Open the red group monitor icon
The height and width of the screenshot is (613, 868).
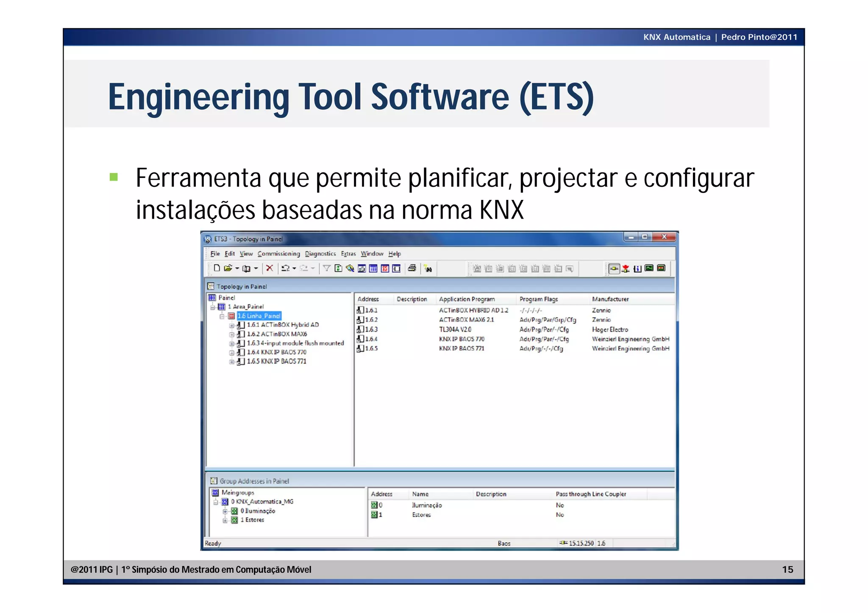pyautogui.click(x=661, y=268)
